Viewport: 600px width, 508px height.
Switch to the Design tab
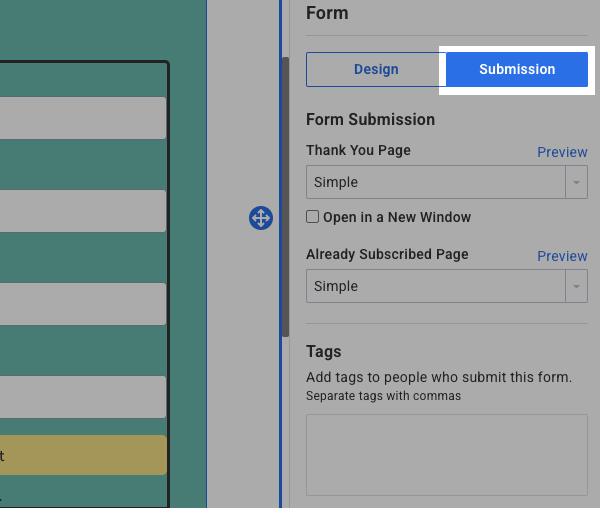point(376,70)
